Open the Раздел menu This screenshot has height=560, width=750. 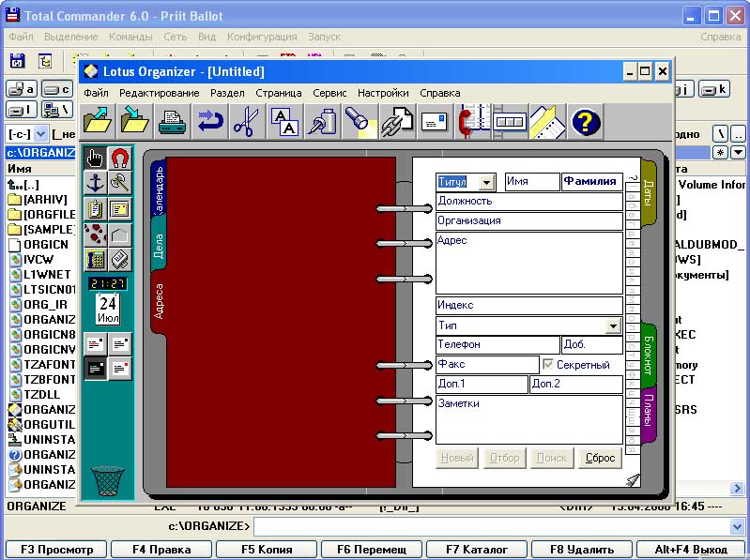(227, 93)
